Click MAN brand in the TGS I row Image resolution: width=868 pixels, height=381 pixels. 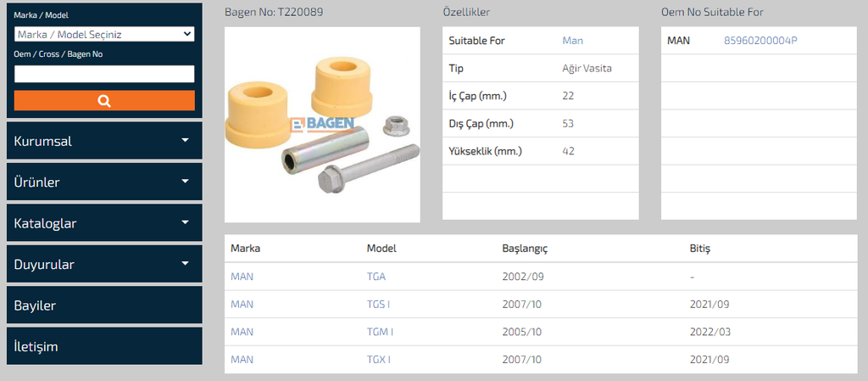tap(242, 304)
